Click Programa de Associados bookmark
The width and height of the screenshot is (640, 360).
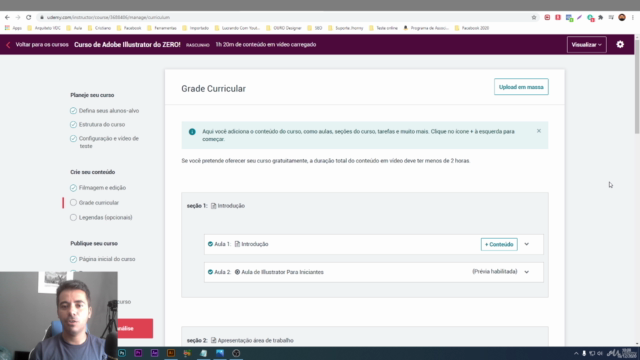tap(426, 28)
